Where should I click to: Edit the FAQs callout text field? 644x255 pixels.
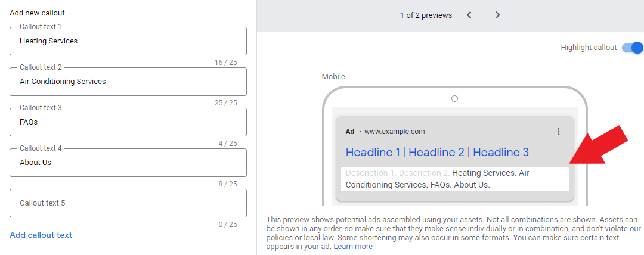128,122
